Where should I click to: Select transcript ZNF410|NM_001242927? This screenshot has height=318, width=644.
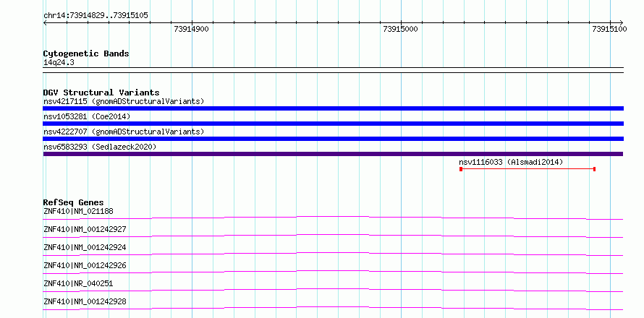[85, 229]
